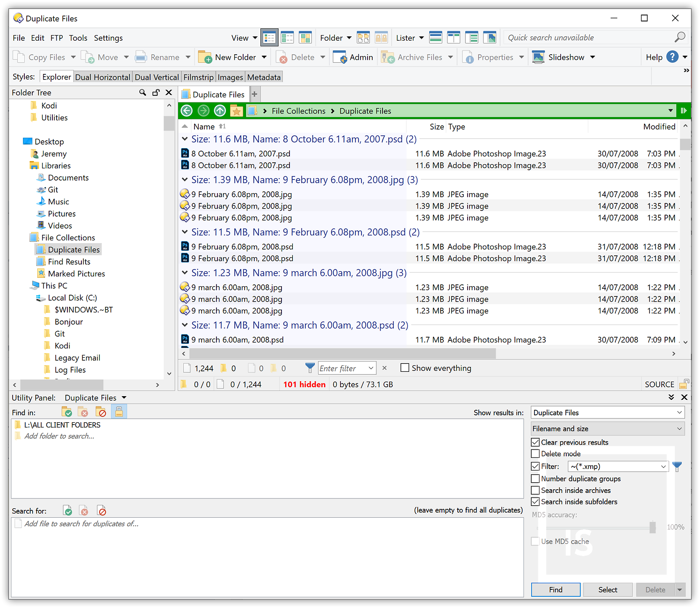The image size is (700, 608).
Task: Switch to the Dual Horizontal style tab
Action: (102, 77)
